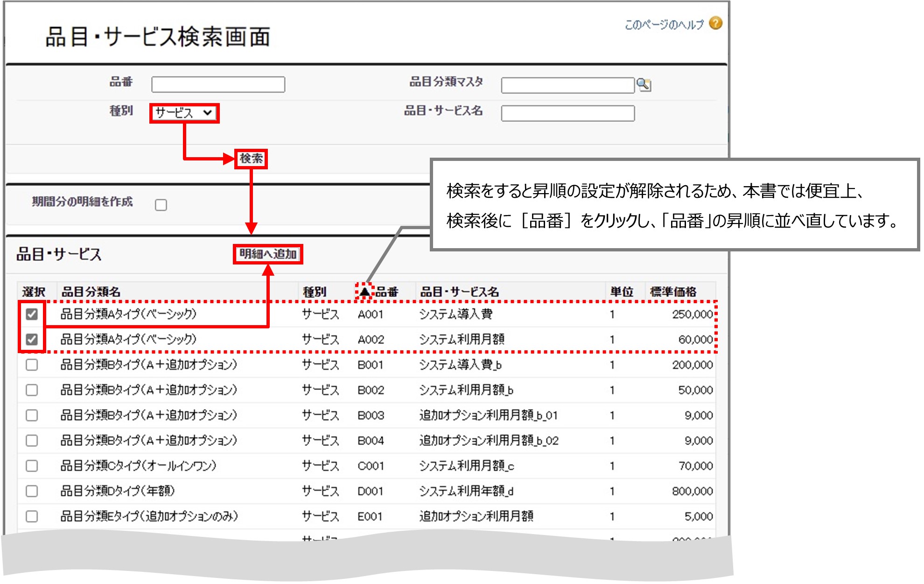924x584 pixels.
Task: Focus the 品目・サービス名 input field
Action: click(x=567, y=113)
